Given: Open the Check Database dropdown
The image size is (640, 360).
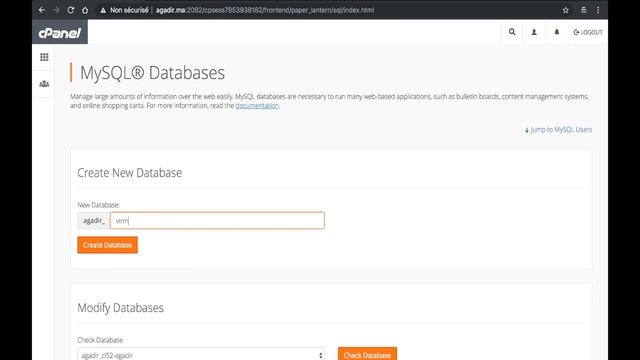Looking at the screenshot, I should [x=201, y=355].
